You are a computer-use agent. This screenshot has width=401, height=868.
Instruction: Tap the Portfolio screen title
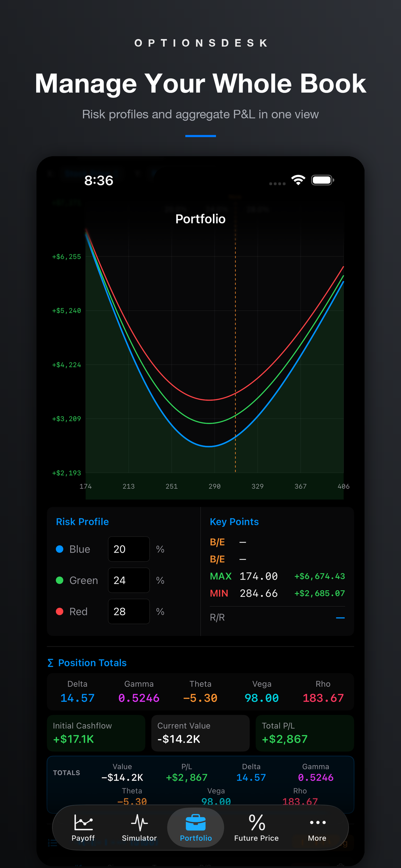pos(200,219)
